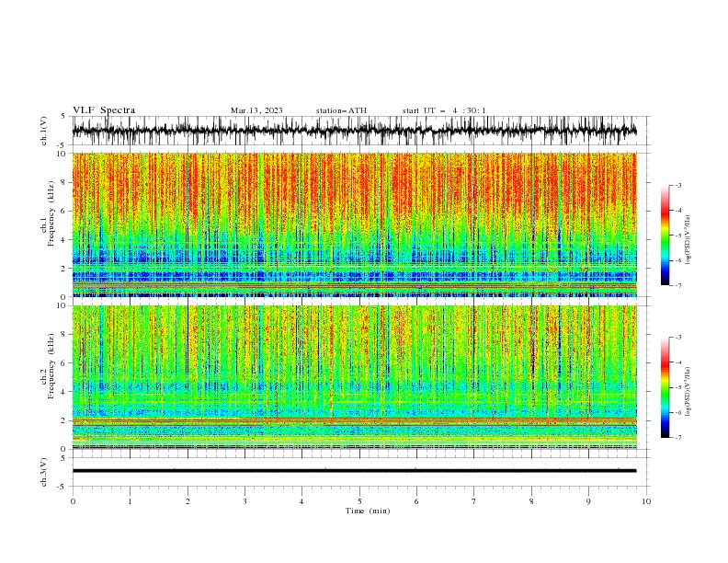Click the flat ch.3 voltage trace
Image resolution: width=728 pixels, height=563 pixels.
[354, 471]
